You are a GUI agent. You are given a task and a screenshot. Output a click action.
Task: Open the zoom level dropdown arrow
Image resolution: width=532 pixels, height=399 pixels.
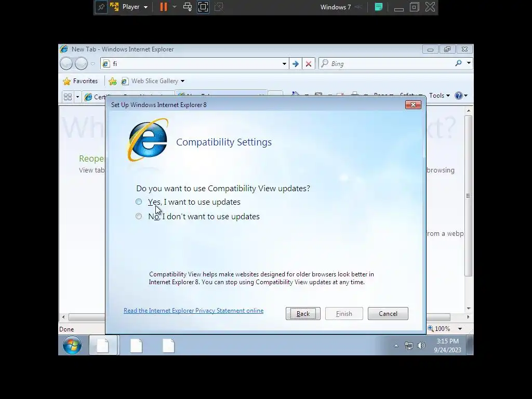point(460,329)
